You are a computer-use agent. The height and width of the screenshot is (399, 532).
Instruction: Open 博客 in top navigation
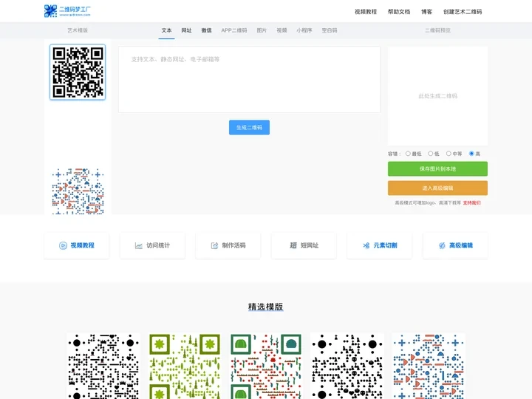426,12
